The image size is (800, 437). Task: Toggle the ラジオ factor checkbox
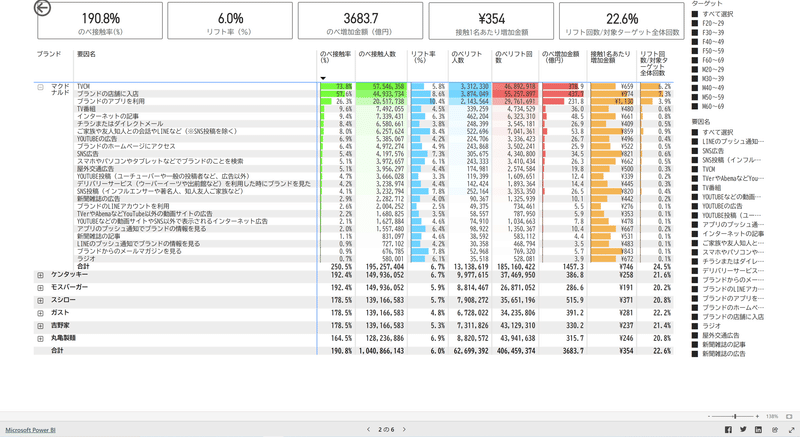[x=695, y=326]
